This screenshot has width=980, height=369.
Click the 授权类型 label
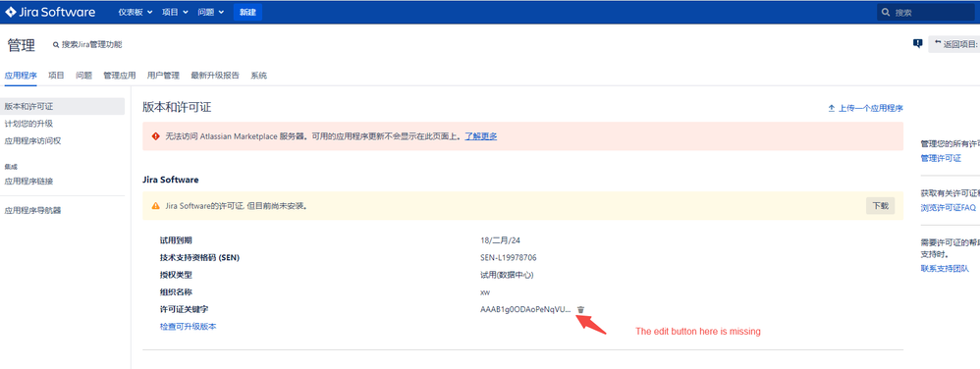point(176,275)
